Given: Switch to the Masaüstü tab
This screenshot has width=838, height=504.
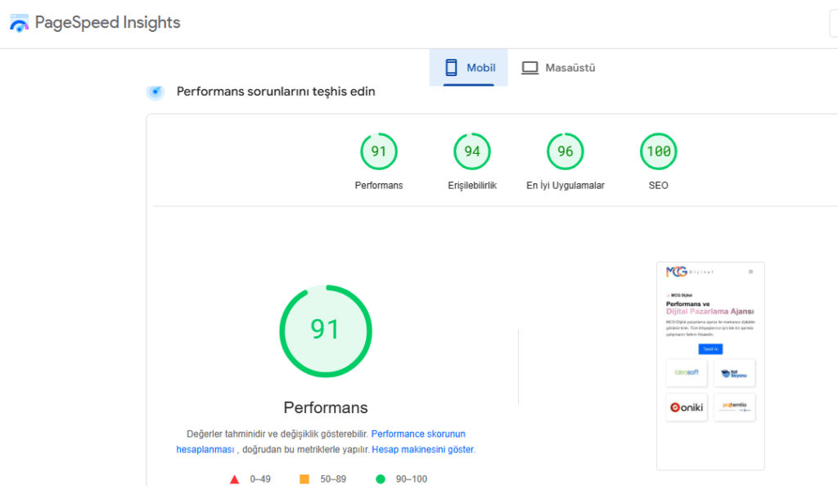Looking at the screenshot, I should (x=559, y=68).
